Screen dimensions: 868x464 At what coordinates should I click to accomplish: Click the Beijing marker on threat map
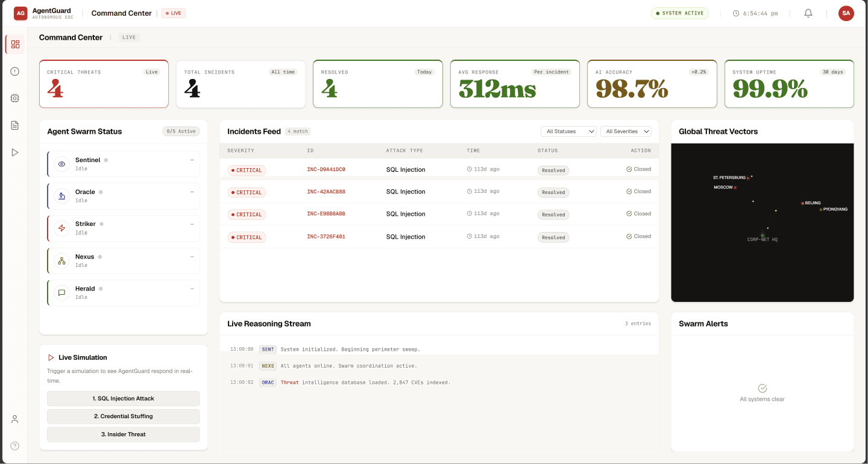(x=802, y=203)
